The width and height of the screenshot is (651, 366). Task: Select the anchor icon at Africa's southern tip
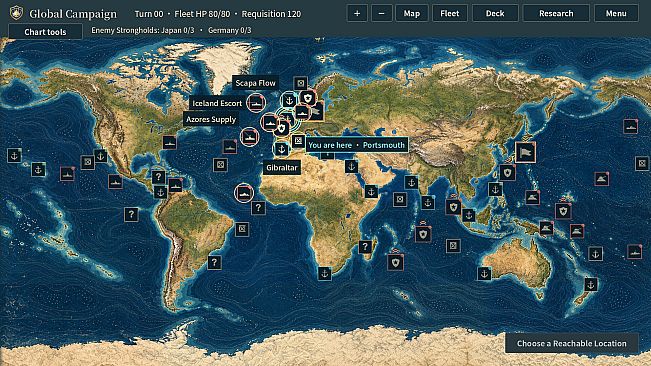click(x=325, y=273)
